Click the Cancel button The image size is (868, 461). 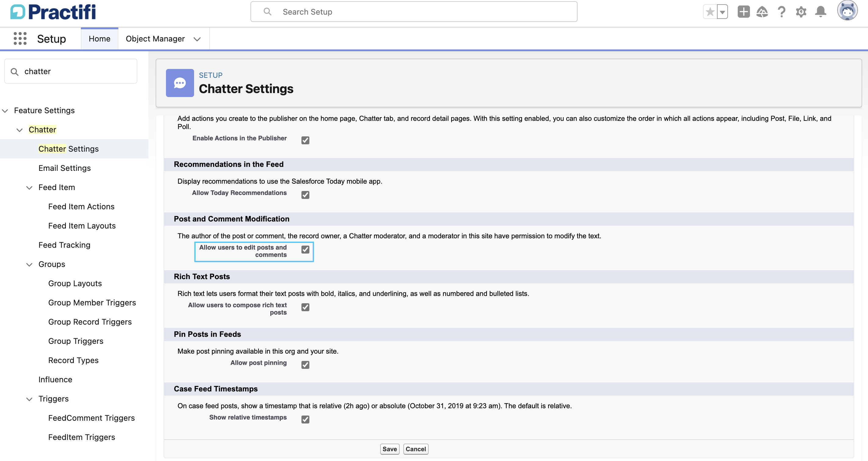click(416, 449)
